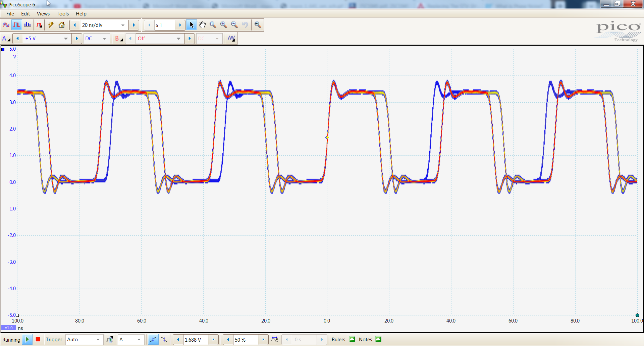Show the Rulers legend
The image size is (644, 346).
tap(352, 339)
